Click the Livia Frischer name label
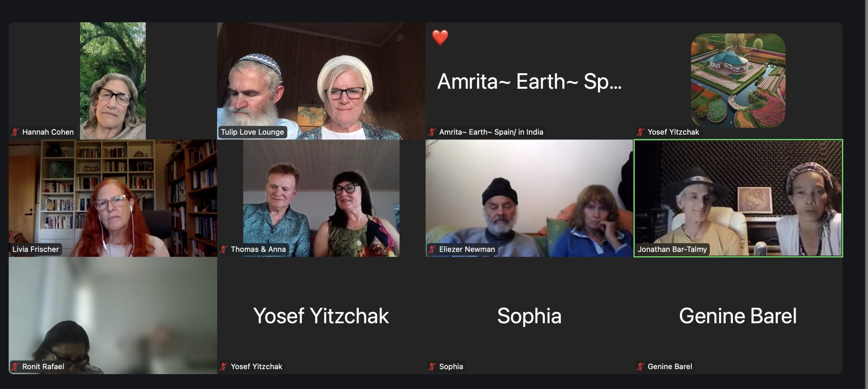 36,249
